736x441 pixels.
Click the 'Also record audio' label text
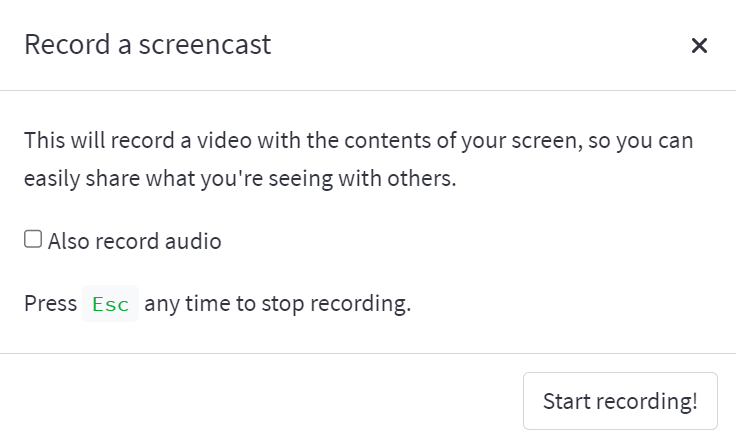click(x=134, y=241)
